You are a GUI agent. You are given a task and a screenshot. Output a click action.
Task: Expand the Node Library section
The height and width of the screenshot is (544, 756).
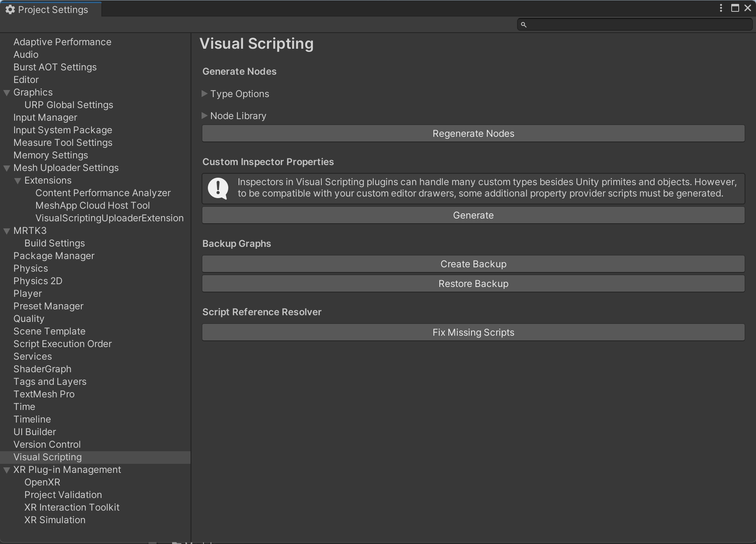[x=206, y=115]
